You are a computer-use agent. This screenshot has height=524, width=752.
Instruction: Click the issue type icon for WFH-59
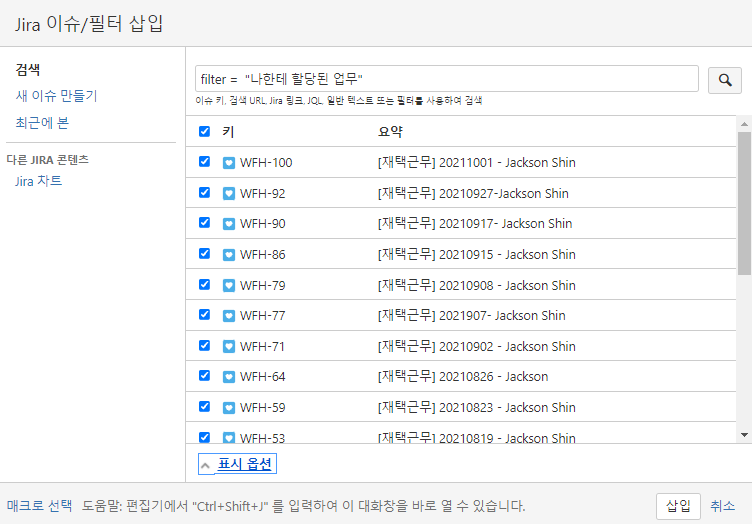[229, 408]
